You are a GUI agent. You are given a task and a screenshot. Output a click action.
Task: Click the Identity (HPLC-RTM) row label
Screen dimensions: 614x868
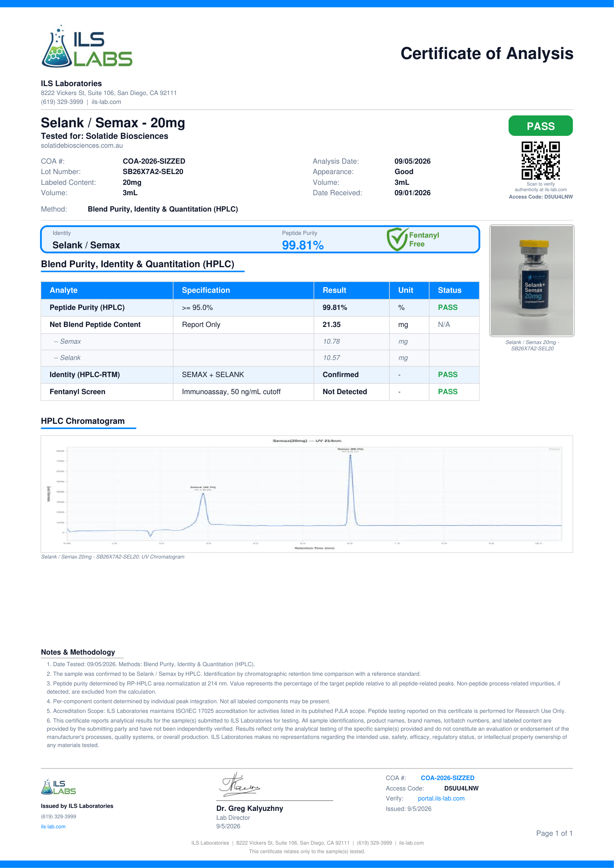pos(85,375)
